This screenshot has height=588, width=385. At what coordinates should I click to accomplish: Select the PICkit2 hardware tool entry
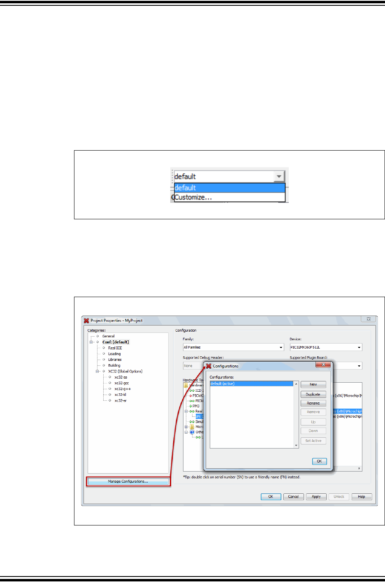198,395
